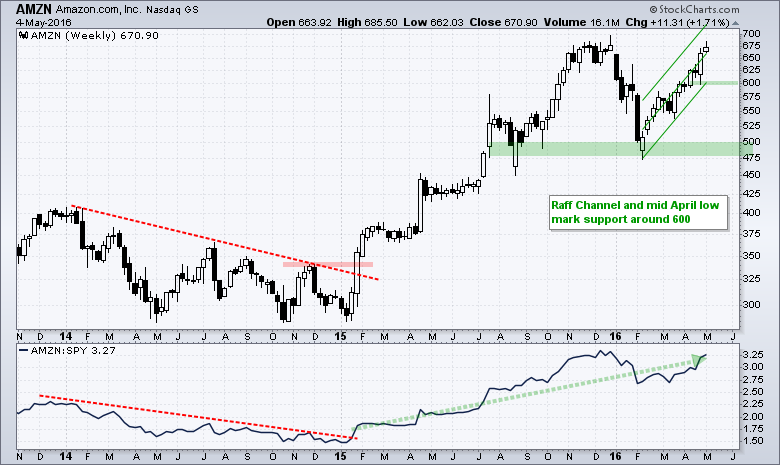Select the bold AMZN ticker title
780x465 pixels.
pyautogui.click(x=34, y=9)
